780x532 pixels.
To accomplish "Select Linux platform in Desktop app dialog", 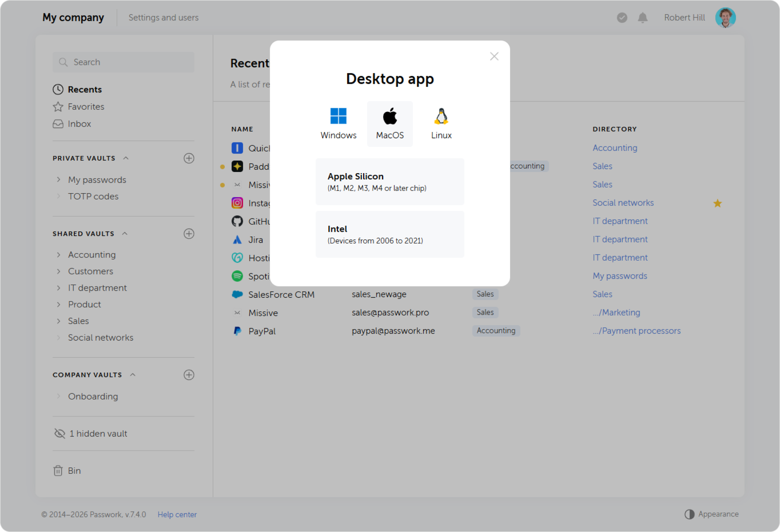I will [441, 123].
